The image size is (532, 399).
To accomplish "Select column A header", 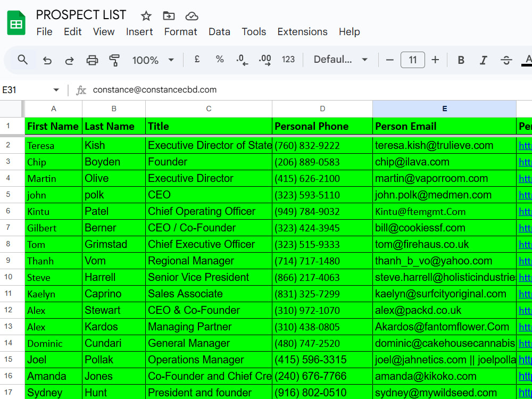I will 53,109.
